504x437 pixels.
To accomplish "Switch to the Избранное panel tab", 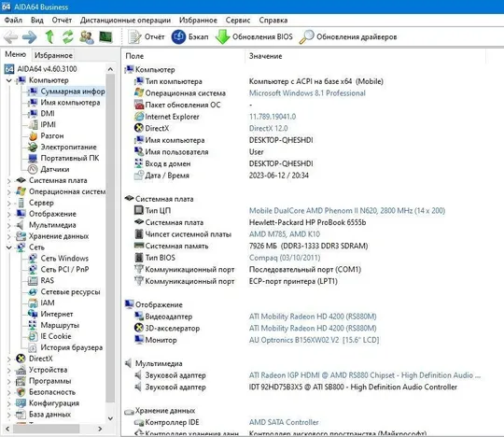I will click(x=53, y=55).
